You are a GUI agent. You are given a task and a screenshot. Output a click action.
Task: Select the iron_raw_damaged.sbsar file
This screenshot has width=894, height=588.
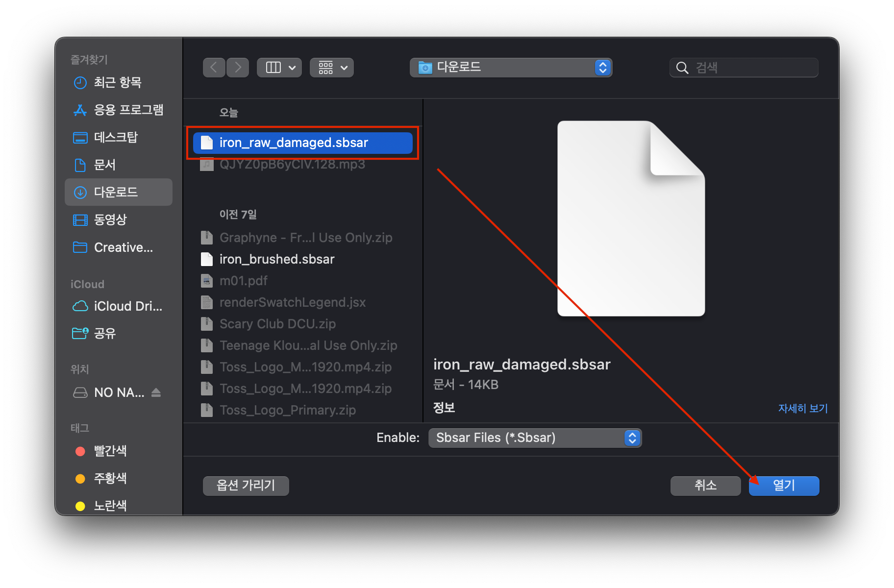coord(303,143)
